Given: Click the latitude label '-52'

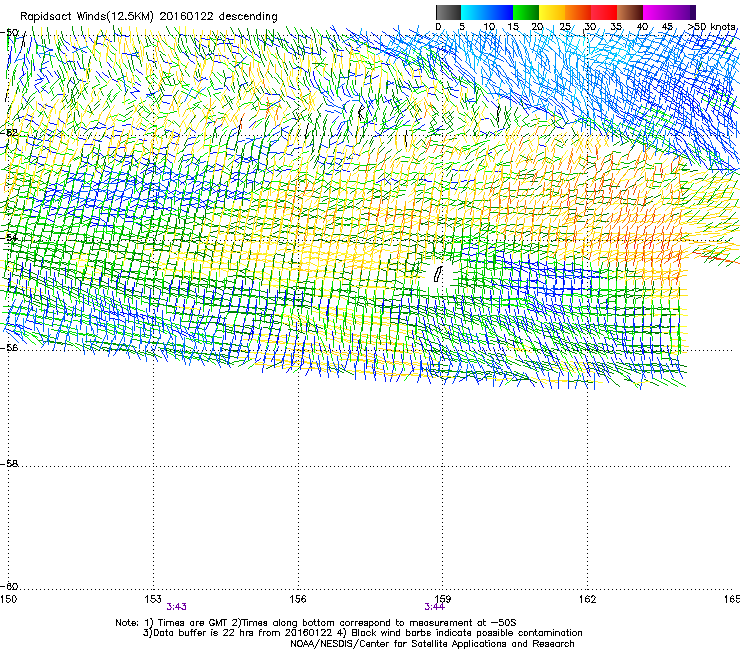Looking at the screenshot, I should pos(9,132).
